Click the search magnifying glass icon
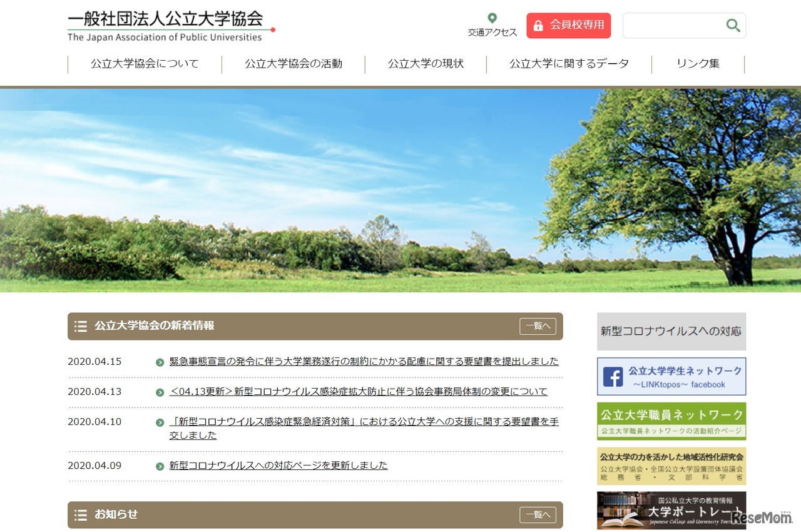This screenshot has width=801, height=532. [x=732, y=26]
